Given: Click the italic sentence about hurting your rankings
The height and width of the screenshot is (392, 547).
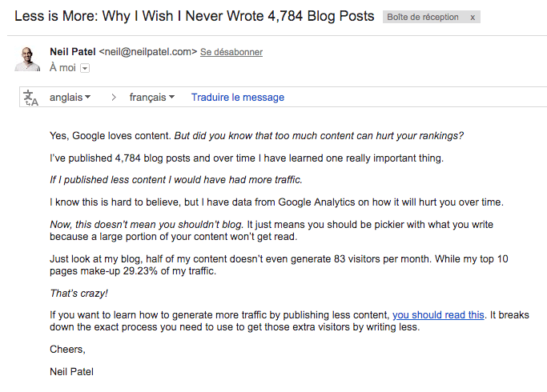Looking at the screenshot, I should tap(319, 136).
